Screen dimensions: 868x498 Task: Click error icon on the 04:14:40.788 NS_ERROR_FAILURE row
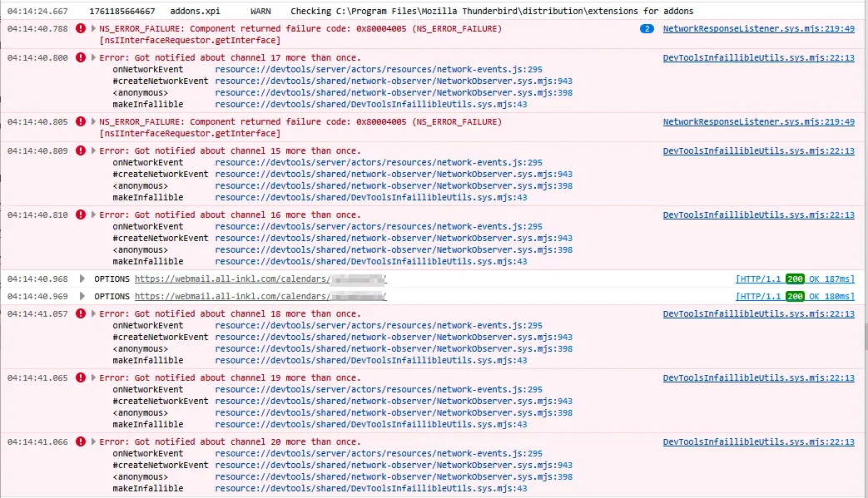[81, 28]
